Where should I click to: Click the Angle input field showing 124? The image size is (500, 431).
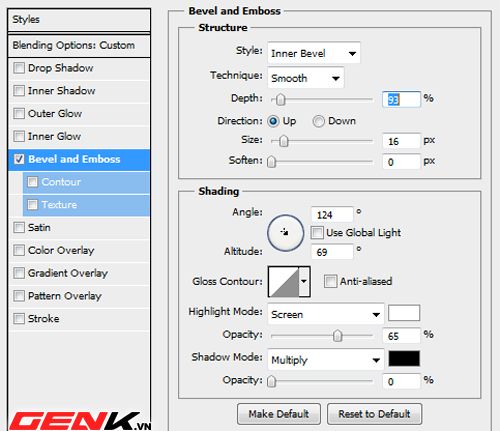pyautogui.click(x=332, y=215)
